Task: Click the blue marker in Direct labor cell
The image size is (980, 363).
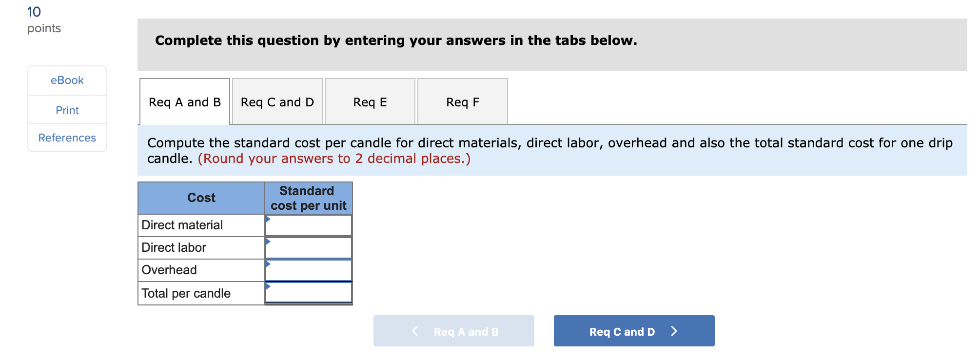Action: (268, 242)
